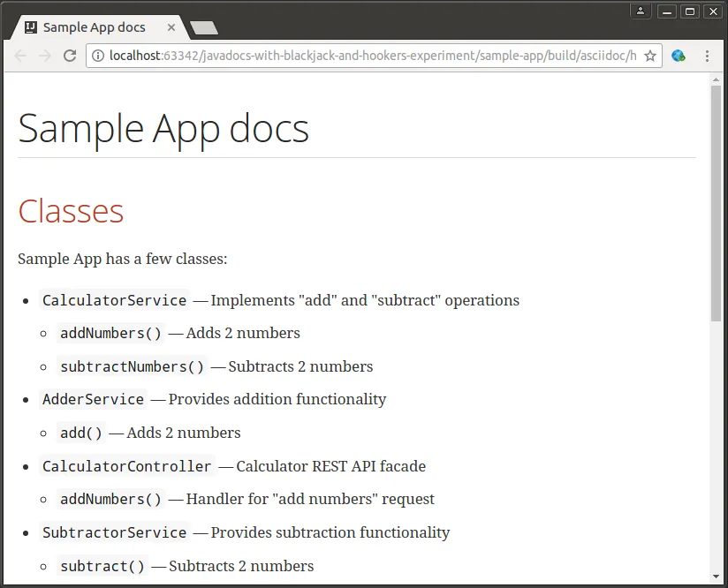The height and width of the screenshot is (588, 728).
Task: Close the Sample App docs tab
Action: [x=171, y=27]
